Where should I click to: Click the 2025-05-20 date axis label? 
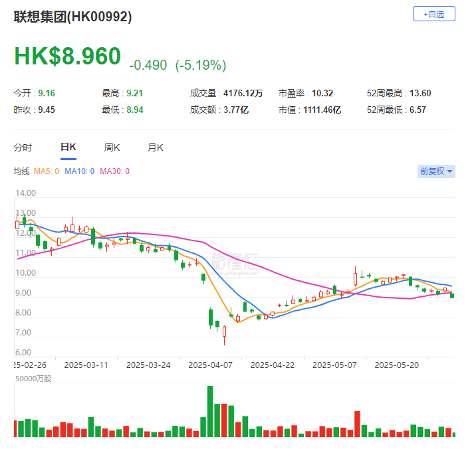click(397, 365)
